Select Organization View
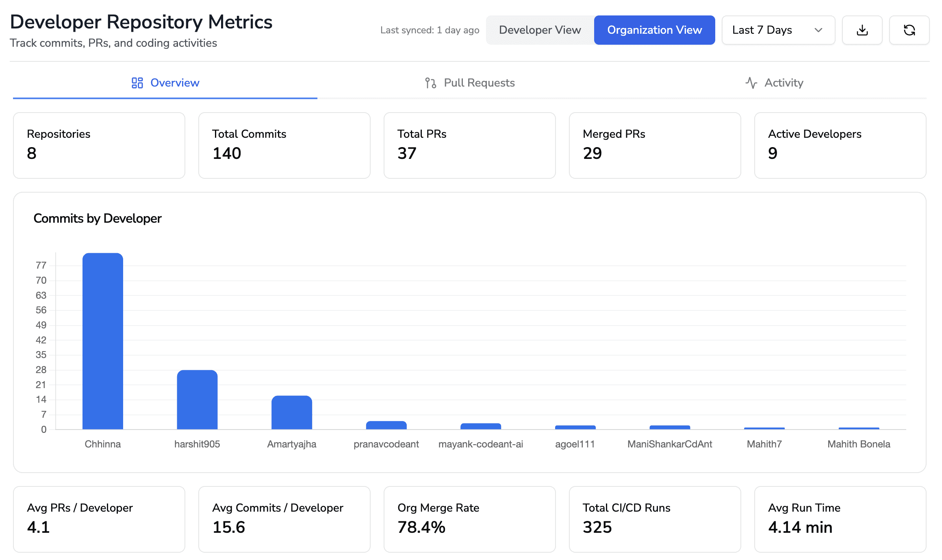 [654, 30]
